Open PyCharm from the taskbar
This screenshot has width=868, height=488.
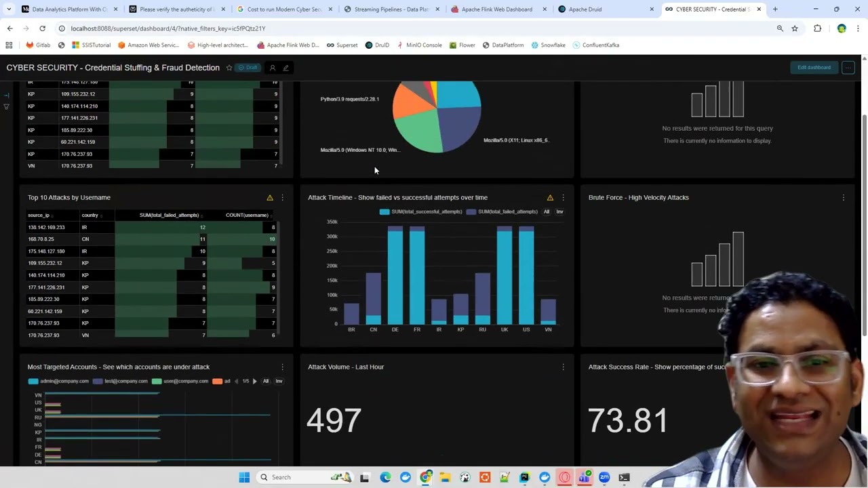pos(524,477)
